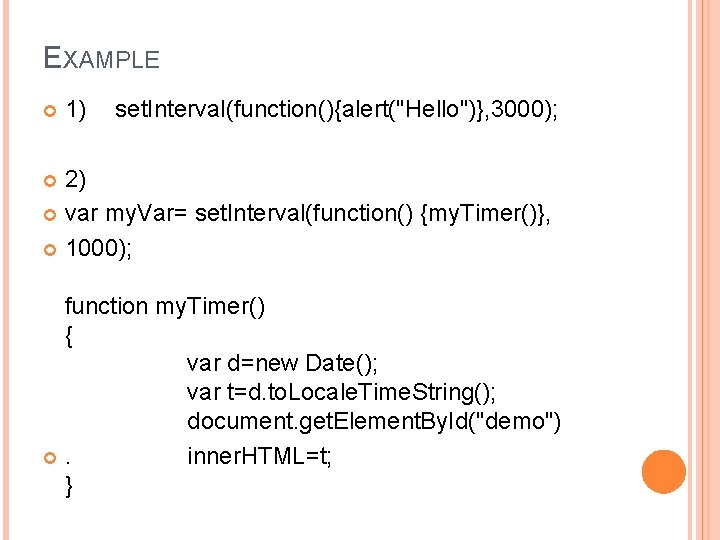720x540 pixels.
Task: Click the "1000);" text
Action: point(98,249)
